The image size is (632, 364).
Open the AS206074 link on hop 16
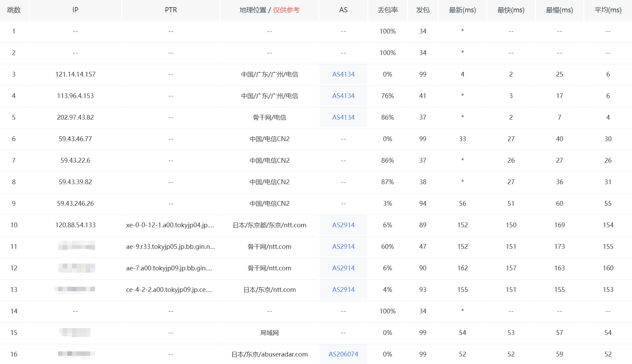(343, 354)
